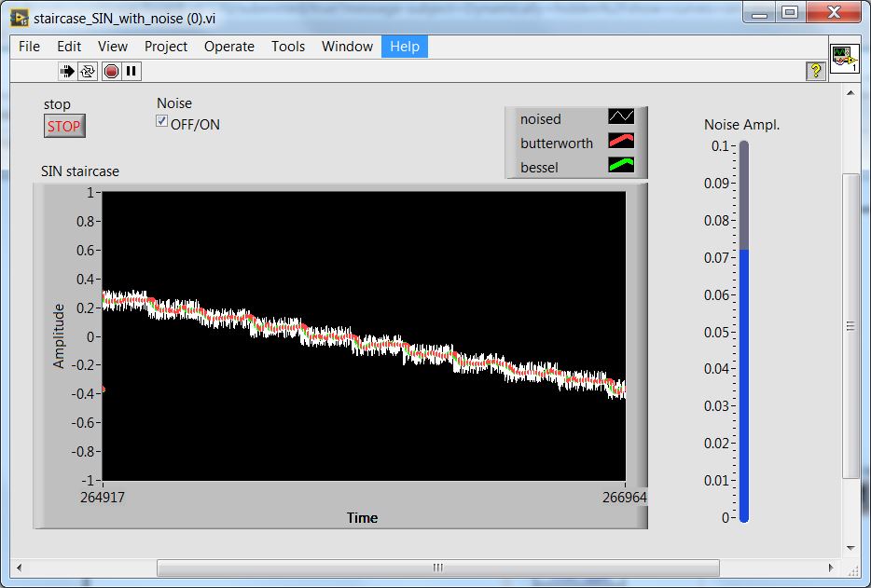The height and width of the screenshot is (588, 871).
Task: Open the Project menu
Action: tap(166, 47)
